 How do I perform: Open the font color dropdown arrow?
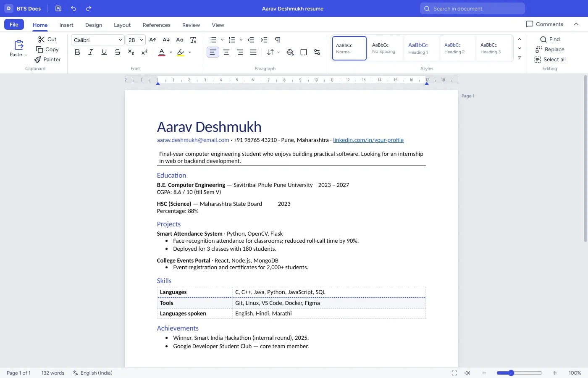pos(171,52)
